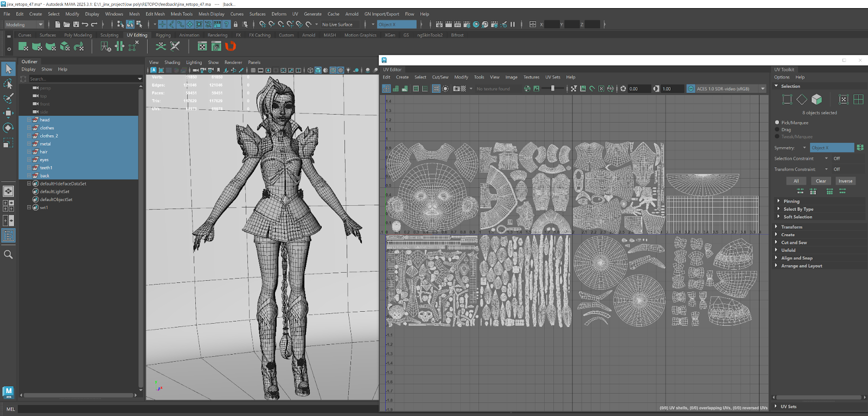
Task: Click the checker map shader icon in UV Editor
Action: pyautogui.click(x=463, y=89)
